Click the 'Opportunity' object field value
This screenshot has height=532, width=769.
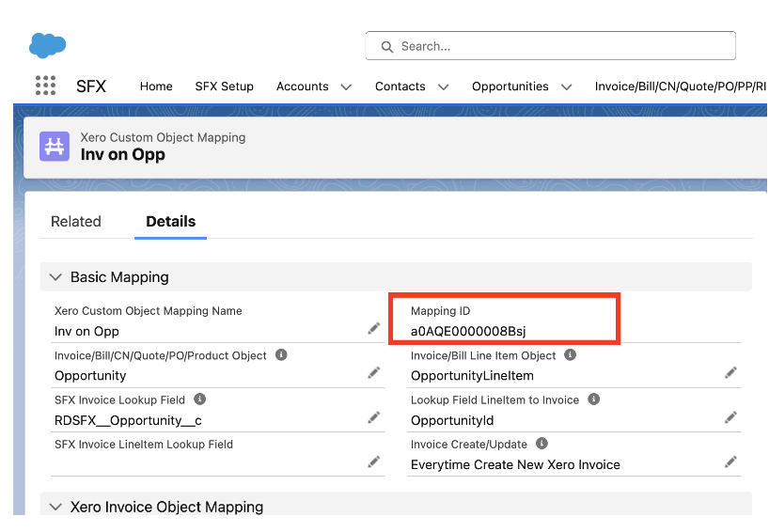[x=90, y=376]
